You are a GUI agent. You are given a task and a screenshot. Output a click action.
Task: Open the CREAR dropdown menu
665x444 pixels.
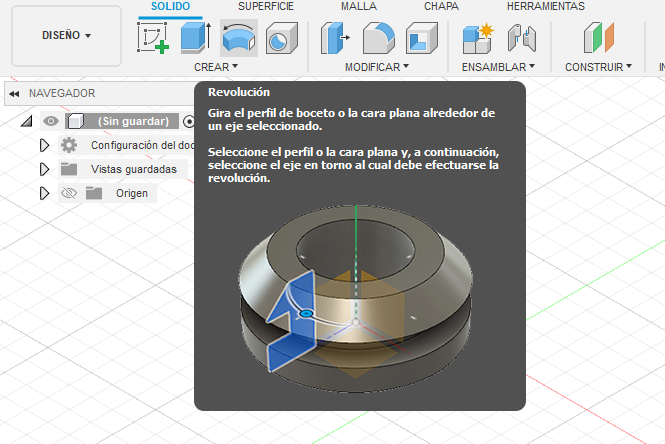pos(216,67)
